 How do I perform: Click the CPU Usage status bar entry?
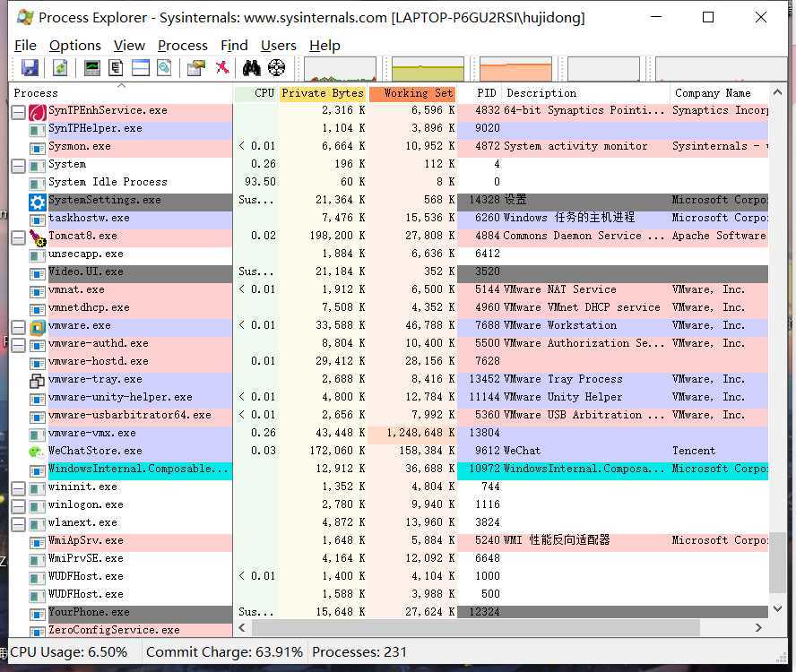(68, 652)
